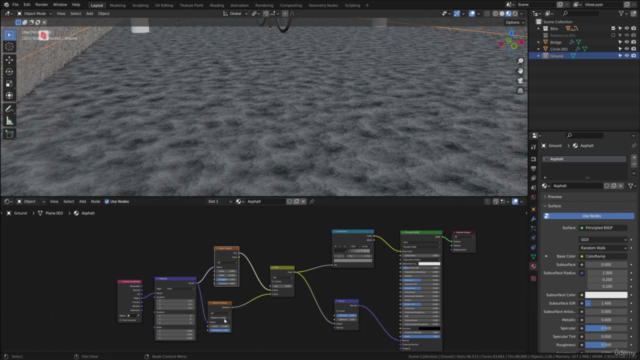
Task: Select the 3D Cursor tool
Action: pos(9,47)
